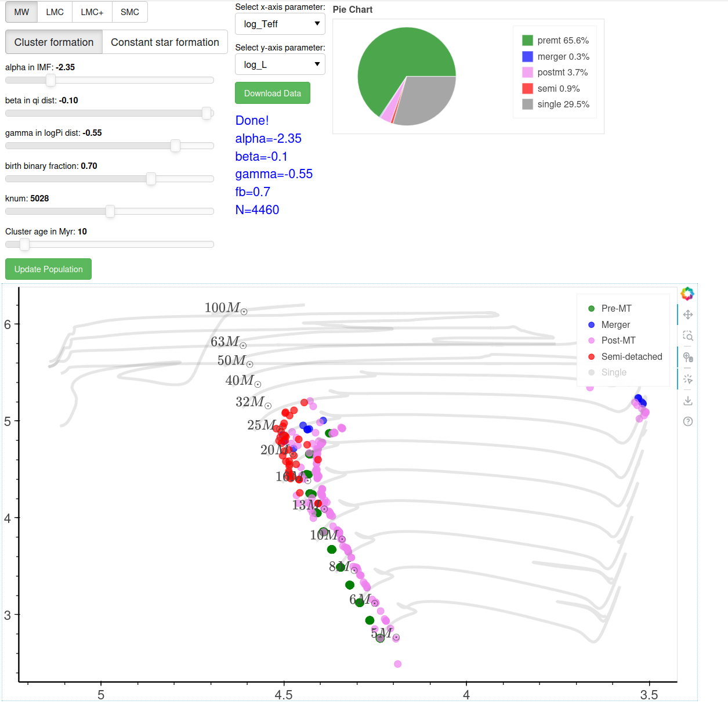Save the plot with download icon
This screenshot has height=711, width=728.
click(687, 400)
